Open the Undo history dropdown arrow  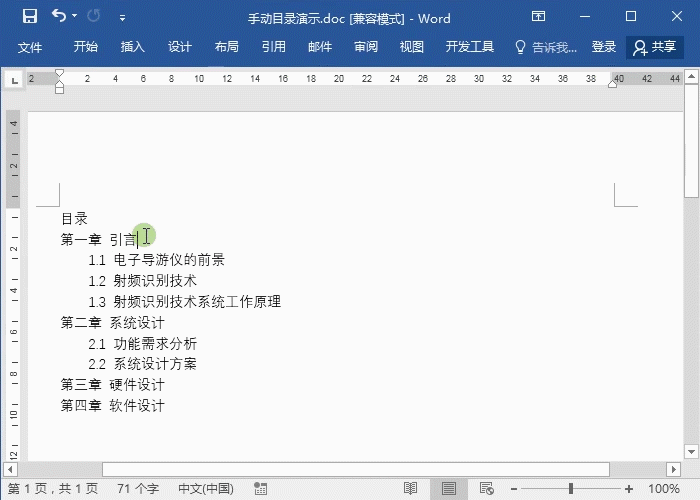pos(75,16)
